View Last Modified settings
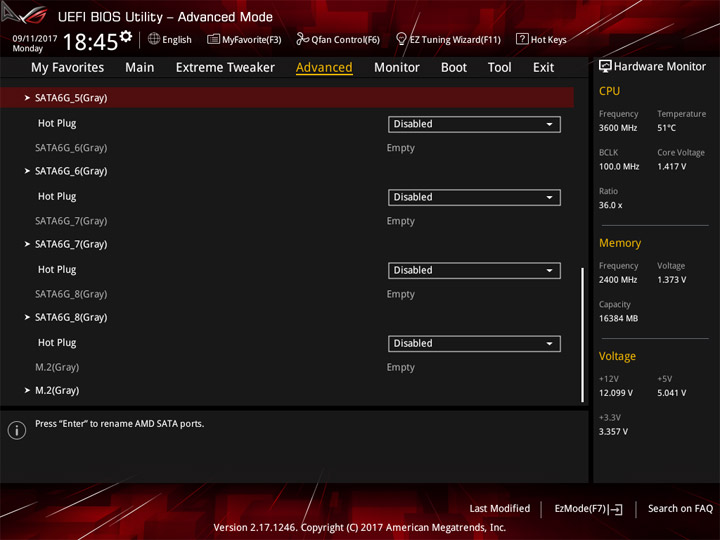The height and width of the screenshot is (540, 720). [x=500, y=508]
